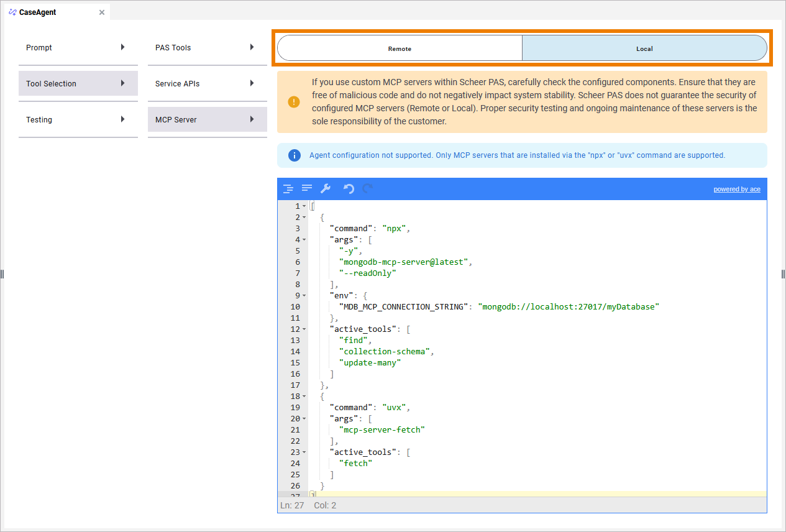
Task: Close the CaseAgent tab
Action: [102, 12]
